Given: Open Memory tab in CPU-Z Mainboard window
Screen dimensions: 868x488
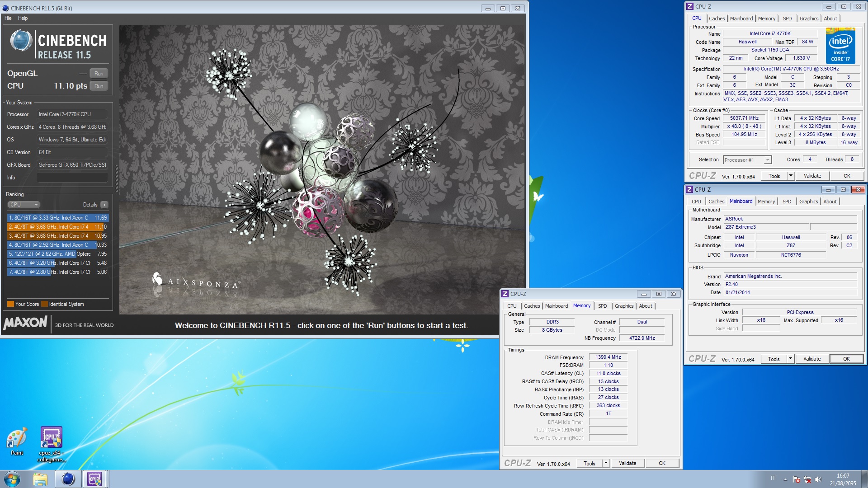Looking at the screenshot, I should click(766, 202).
